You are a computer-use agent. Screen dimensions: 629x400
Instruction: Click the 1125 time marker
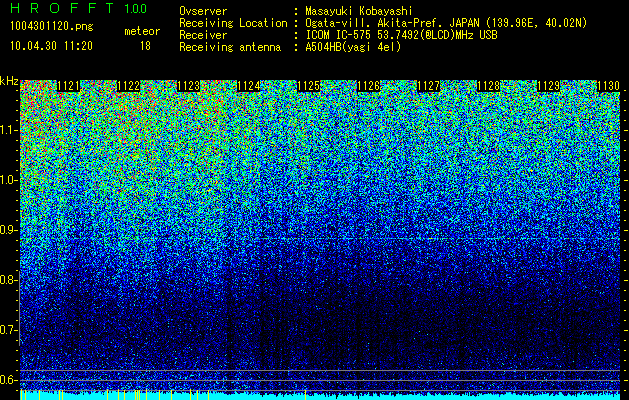click(308, 86)
